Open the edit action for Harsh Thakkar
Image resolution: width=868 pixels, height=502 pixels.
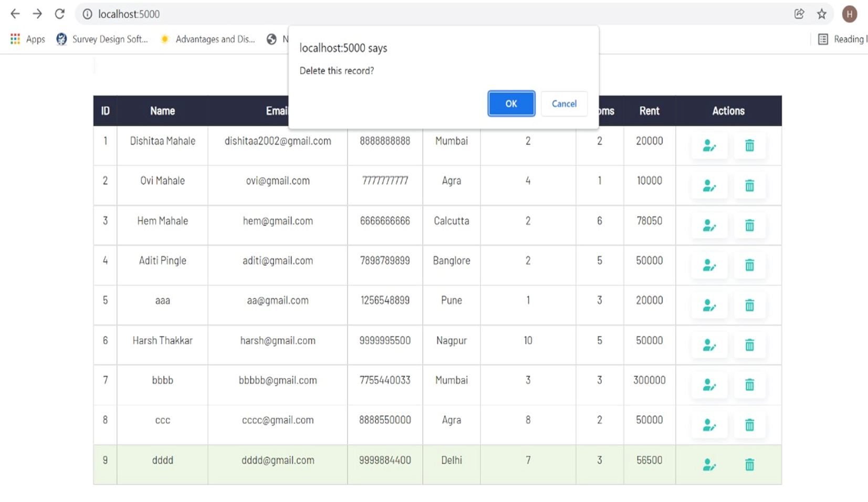coord(709,345)
